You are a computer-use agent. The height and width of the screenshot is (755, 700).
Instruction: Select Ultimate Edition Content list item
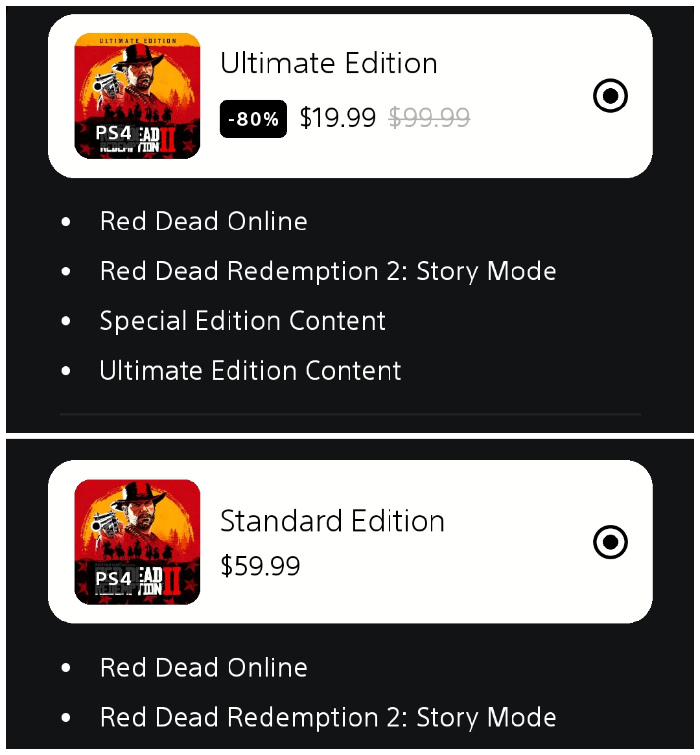pyautogui.click(x=250, y=371)
